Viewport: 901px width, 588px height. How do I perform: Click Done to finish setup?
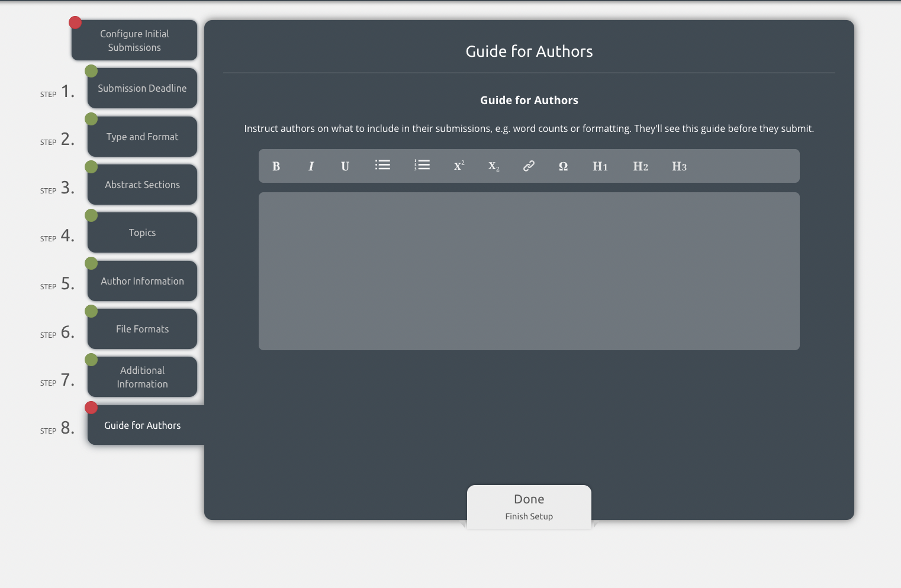coord(529,506)
